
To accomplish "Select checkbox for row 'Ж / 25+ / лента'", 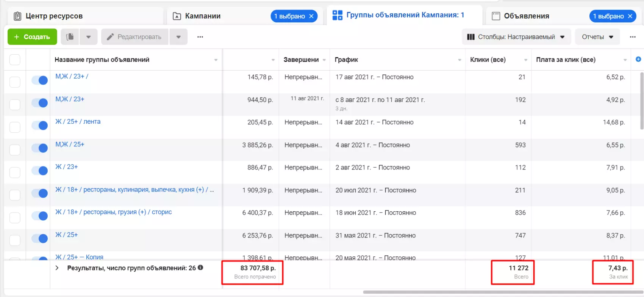I will [15, 127].
